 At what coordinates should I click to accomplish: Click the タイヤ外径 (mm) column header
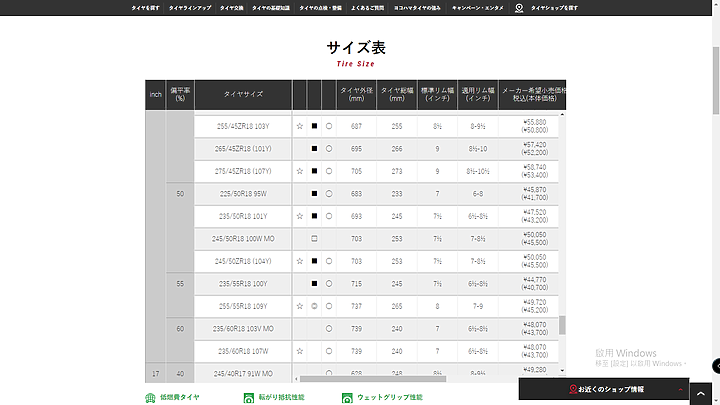[356, 95]
